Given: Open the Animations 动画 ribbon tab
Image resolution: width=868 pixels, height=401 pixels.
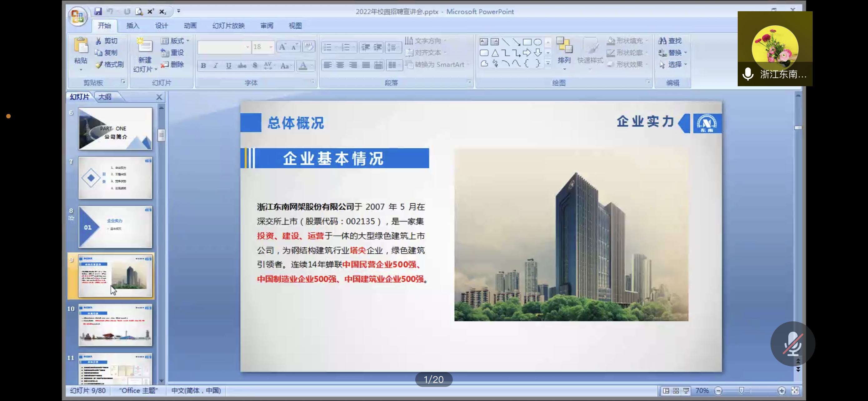Looking at the screenshot, I should coord(190,26).
